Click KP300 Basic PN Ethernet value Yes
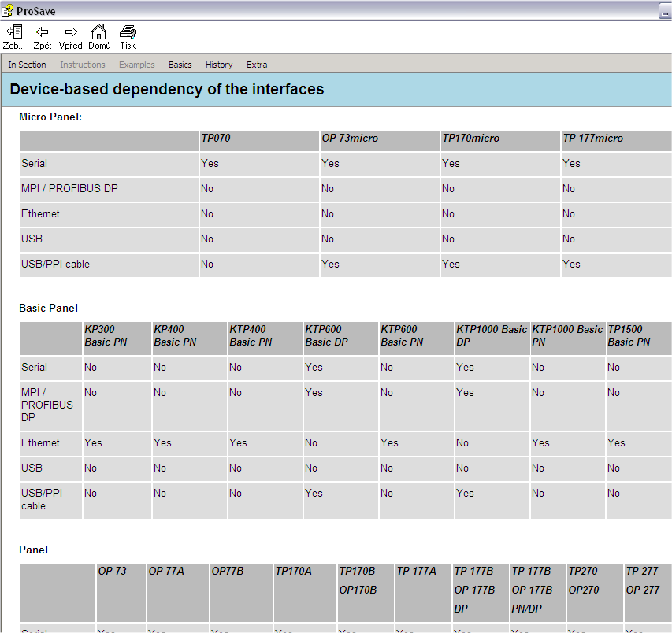 [93, 442]
